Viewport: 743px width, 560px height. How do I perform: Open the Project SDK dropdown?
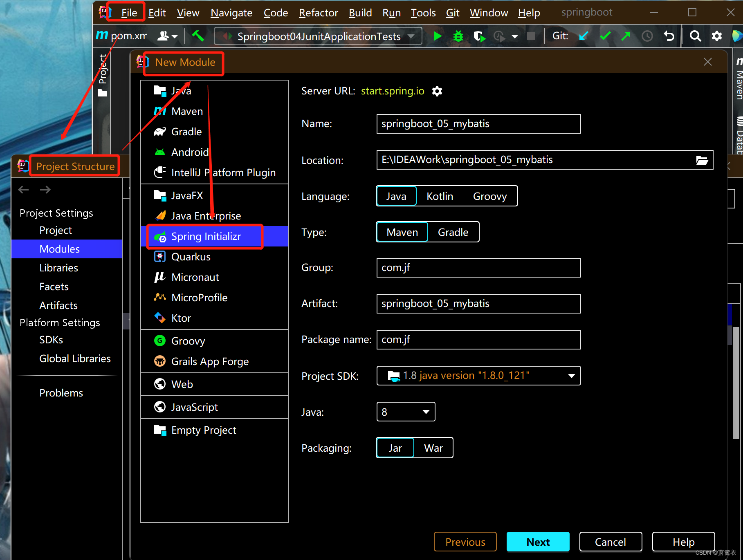pos(570,376)
